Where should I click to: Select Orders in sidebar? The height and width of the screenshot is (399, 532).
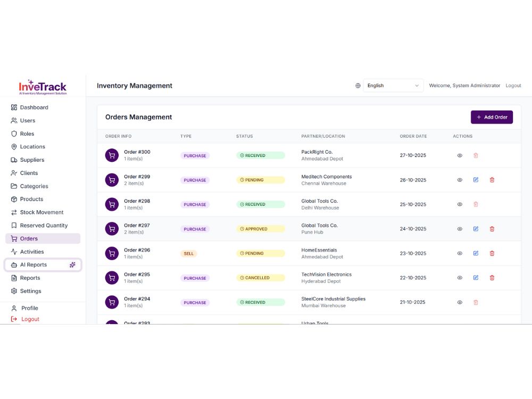coord(43,238)
